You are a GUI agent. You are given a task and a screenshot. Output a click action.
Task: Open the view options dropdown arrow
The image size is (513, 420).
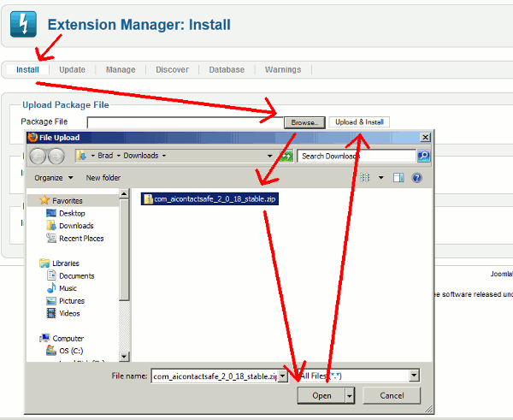click(380, 178)
